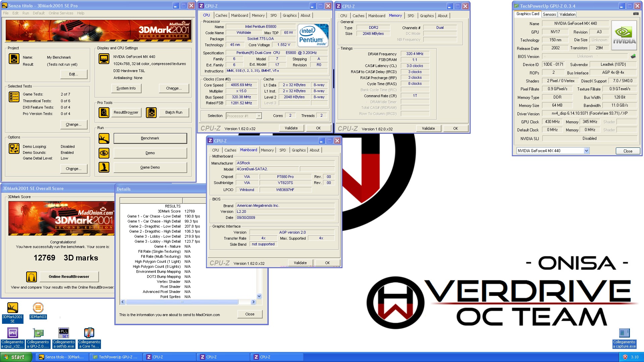
Task: Open the Processor #1 selection dropdown
Action: tap(259, 116)
